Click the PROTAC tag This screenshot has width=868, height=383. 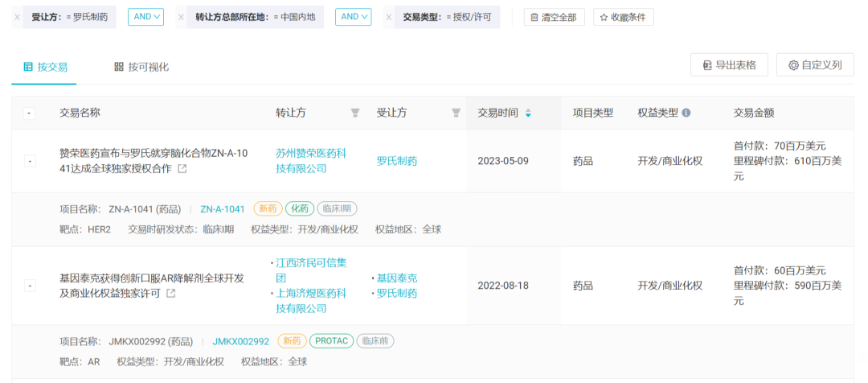[331, 341]
